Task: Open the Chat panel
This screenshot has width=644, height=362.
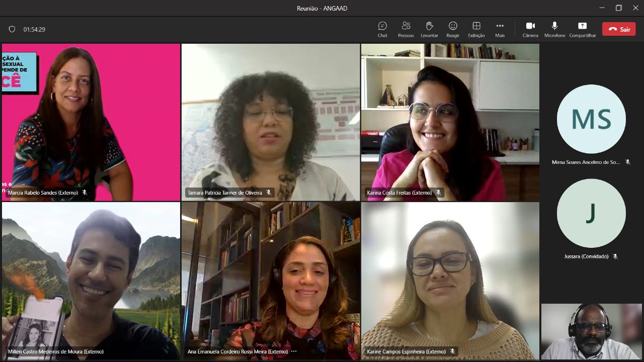Action: click(382, 29)
